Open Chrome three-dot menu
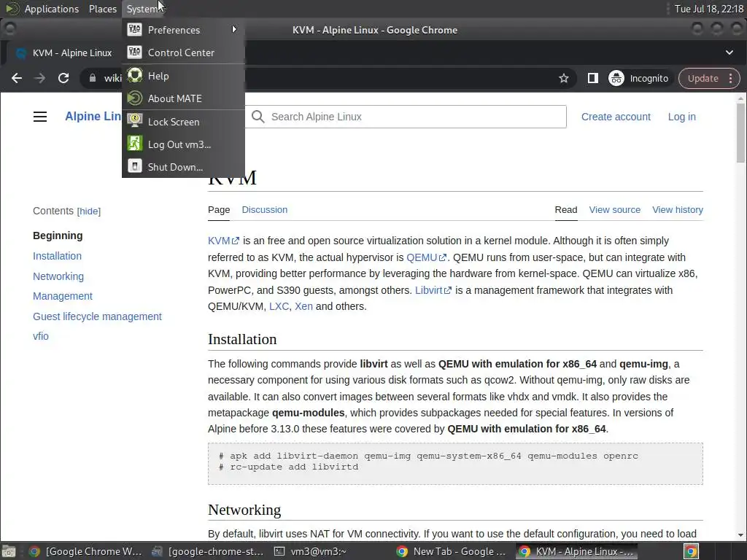This screenshot has width=747, height=560. 731,78
